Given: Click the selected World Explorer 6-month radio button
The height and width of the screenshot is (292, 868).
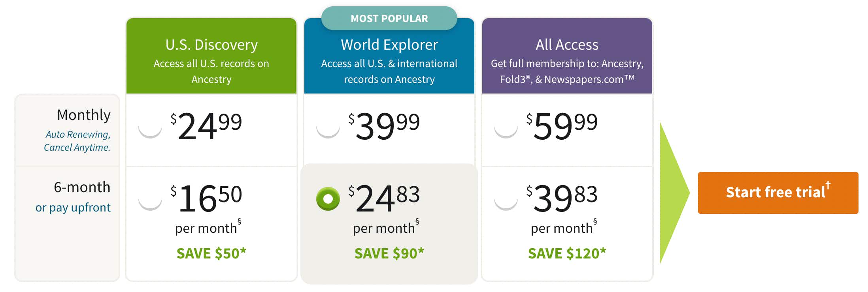Looking at the screenshot, I should point(328,199).
